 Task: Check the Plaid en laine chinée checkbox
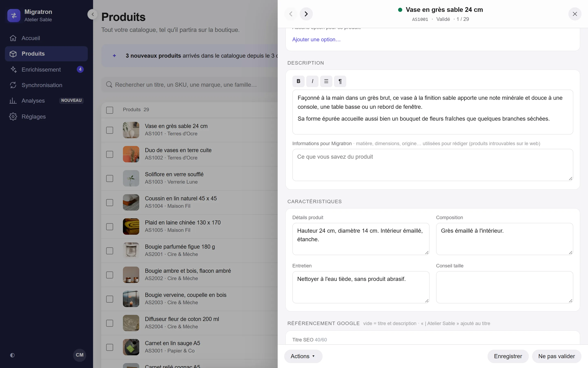point(110,227)
